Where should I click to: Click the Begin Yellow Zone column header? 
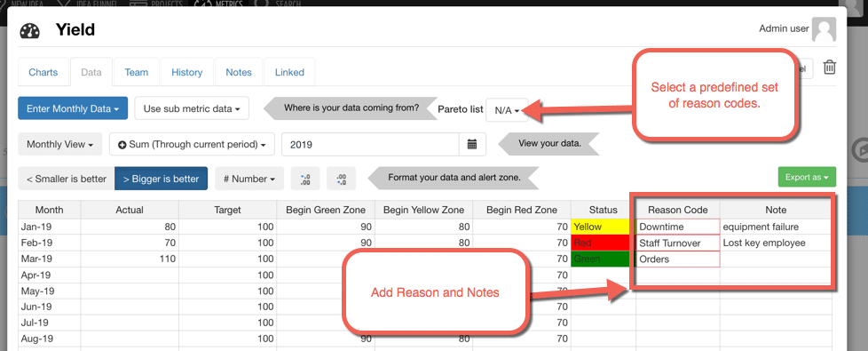pyautogui.click(x=423, y=211)
